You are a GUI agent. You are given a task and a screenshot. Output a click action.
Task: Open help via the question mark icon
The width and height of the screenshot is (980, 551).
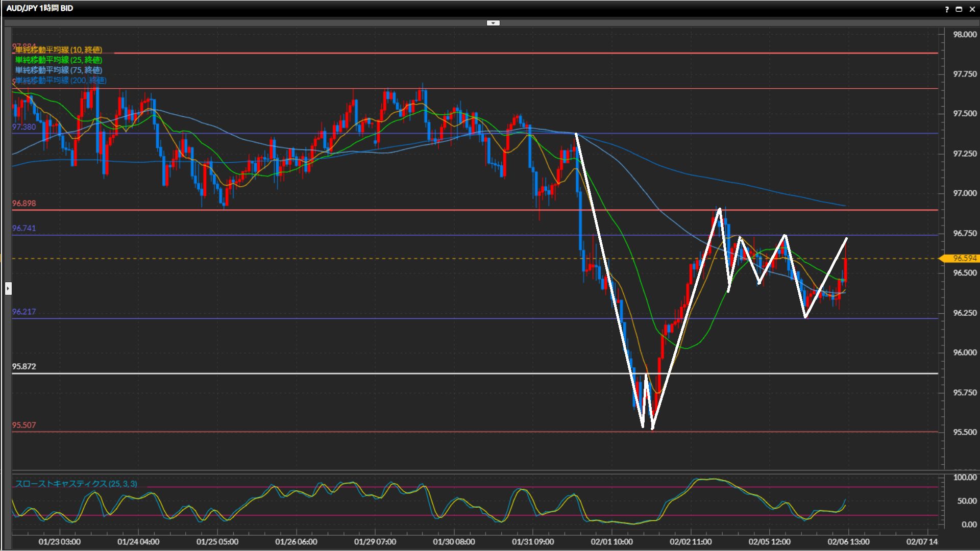click(x=947, y=9)
